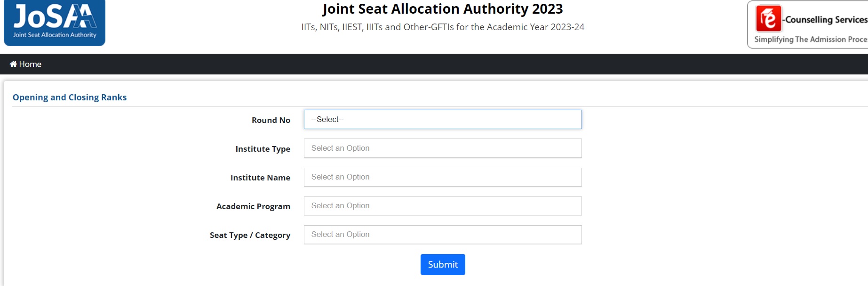Click the Opening and Closing Ranks heading
The height and width of the screenshot is (286, 868).
pyautogui.click(x=70, y=98)
